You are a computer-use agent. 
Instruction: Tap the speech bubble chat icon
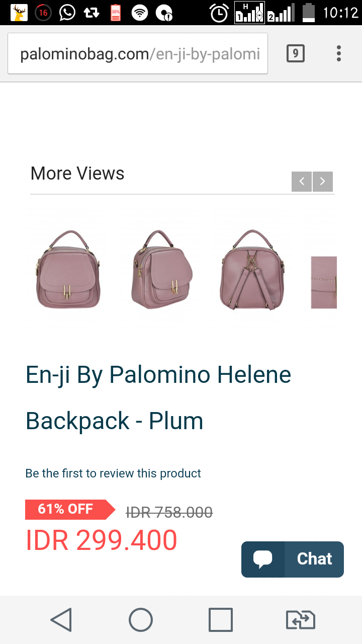coord(263,559)
